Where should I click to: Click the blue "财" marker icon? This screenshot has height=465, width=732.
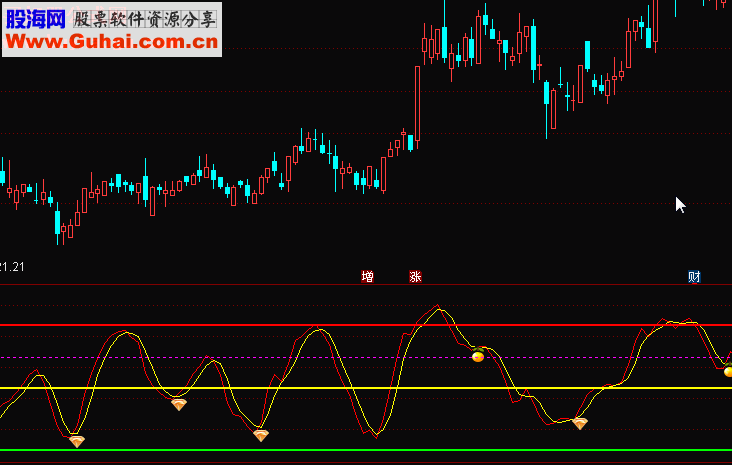click(x=694, y=277)
